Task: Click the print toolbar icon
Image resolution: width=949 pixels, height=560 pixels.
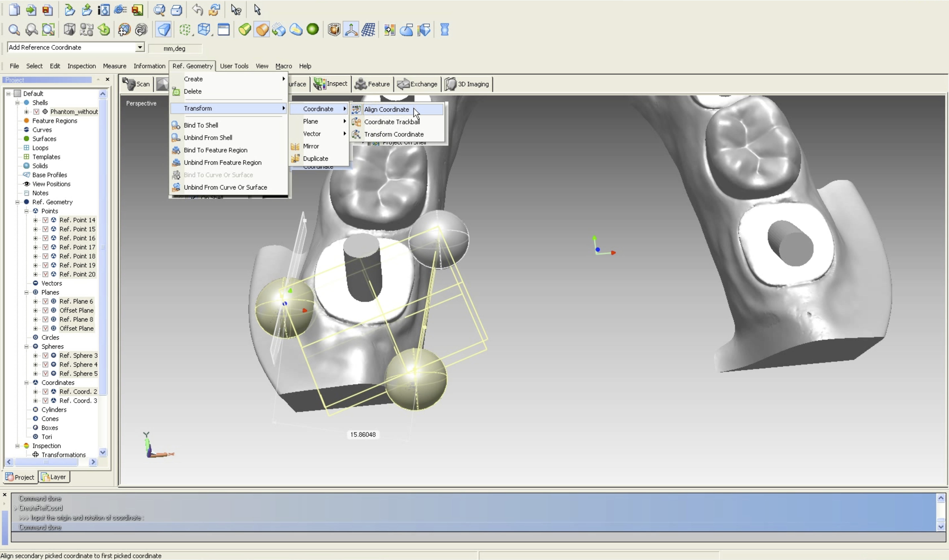Action: pyautogui.click(x=176, y=10)
